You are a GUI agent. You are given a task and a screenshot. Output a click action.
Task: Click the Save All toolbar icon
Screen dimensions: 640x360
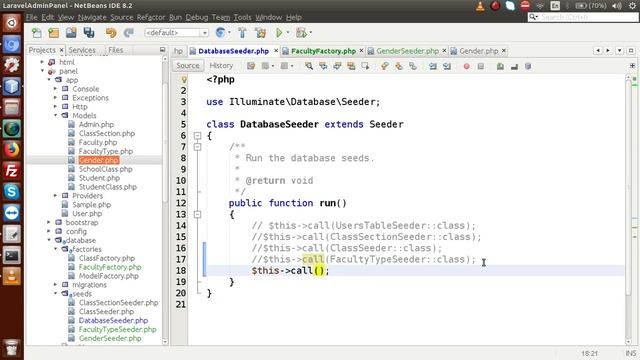(89, 33)
